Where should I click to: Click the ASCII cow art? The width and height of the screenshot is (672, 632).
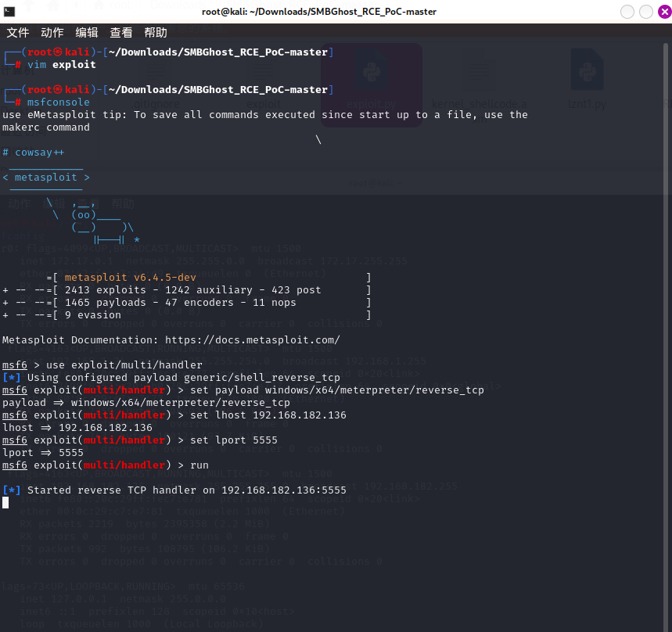tap(93, 221)
